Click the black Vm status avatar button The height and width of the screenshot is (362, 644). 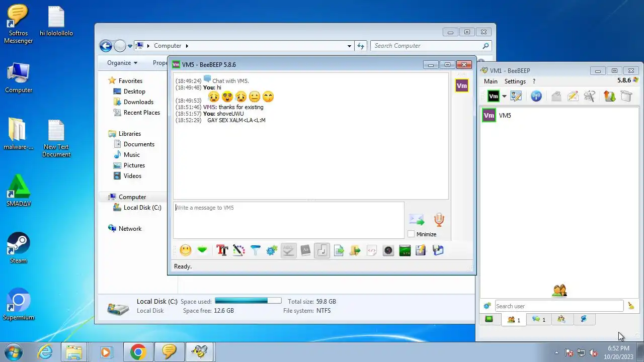(x=494, y=96)
